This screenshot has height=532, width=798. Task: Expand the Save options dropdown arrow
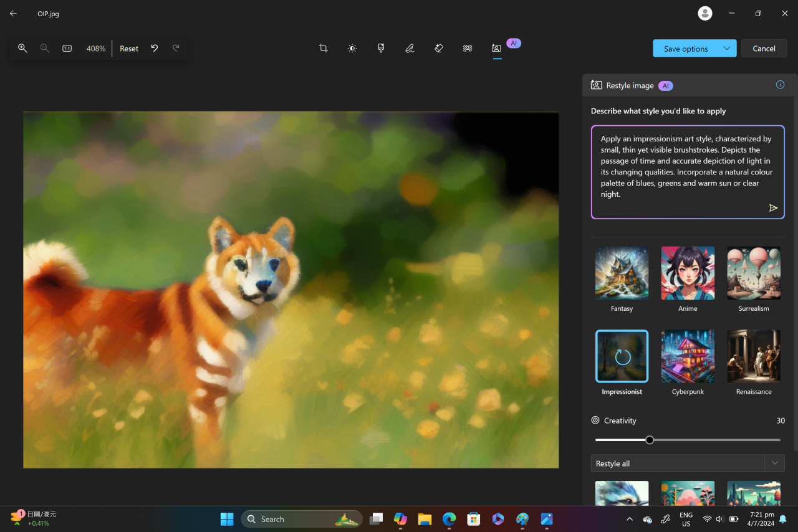[x=727, y=49]
